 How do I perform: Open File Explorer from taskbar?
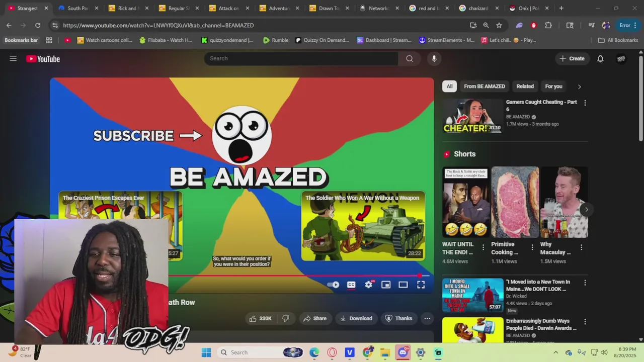[x=385, y=352]
